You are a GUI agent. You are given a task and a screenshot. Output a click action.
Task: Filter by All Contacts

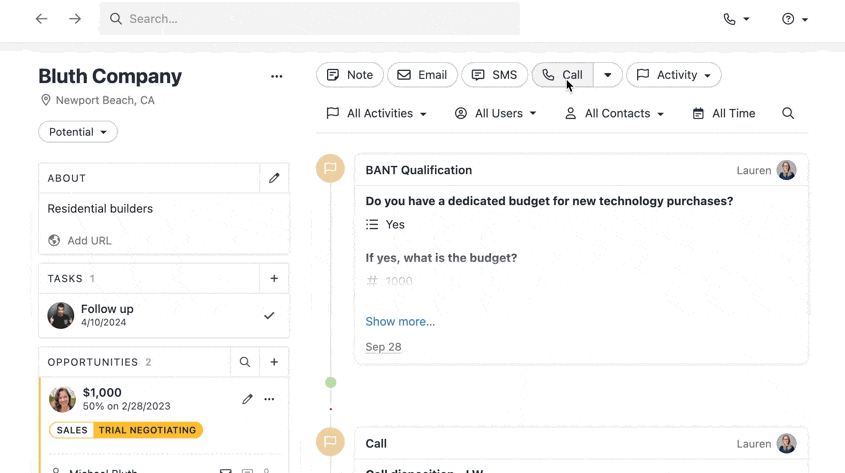[614, 114]
